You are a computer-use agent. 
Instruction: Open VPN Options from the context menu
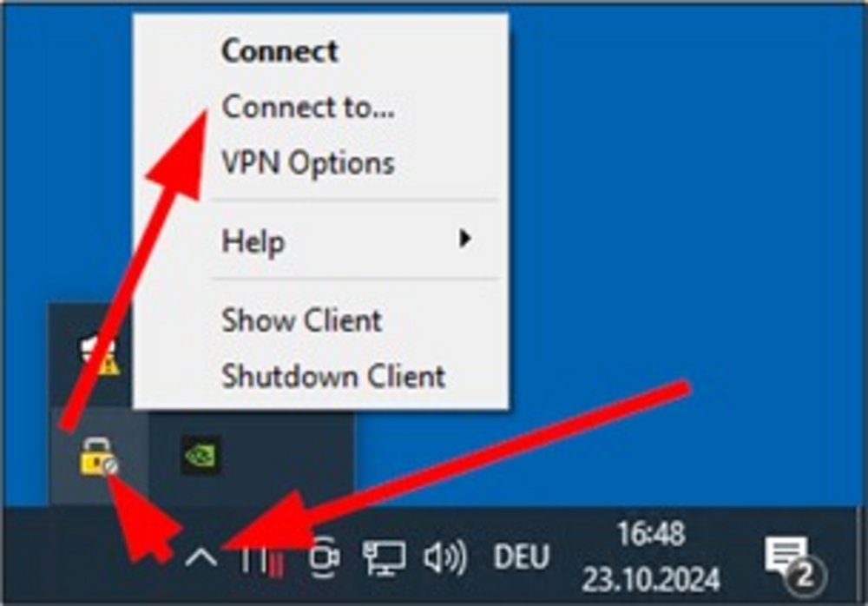308,163
